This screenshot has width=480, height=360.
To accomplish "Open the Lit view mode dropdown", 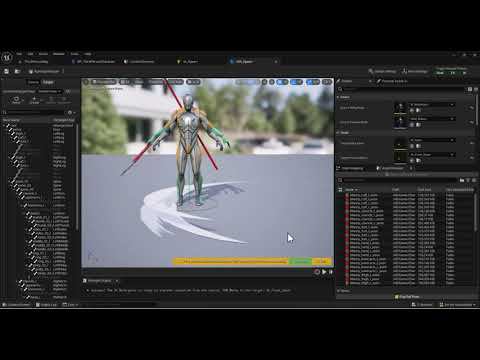I will 124,82.
